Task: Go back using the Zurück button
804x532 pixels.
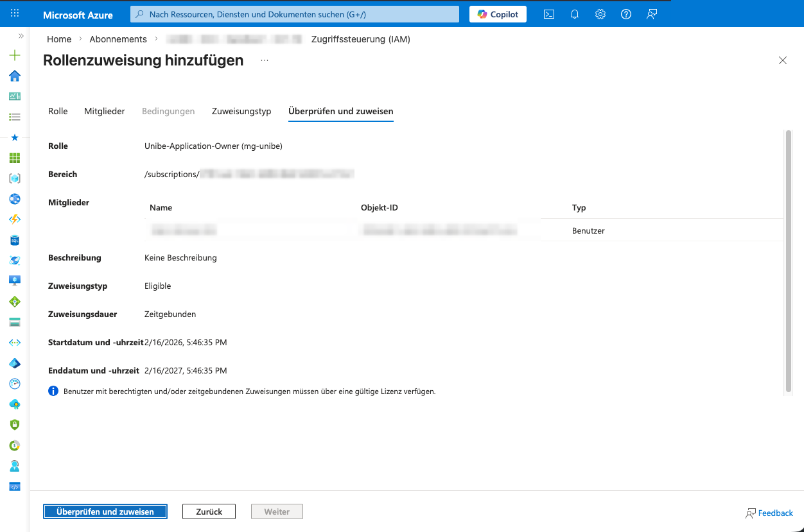Action: click(209, 511)
